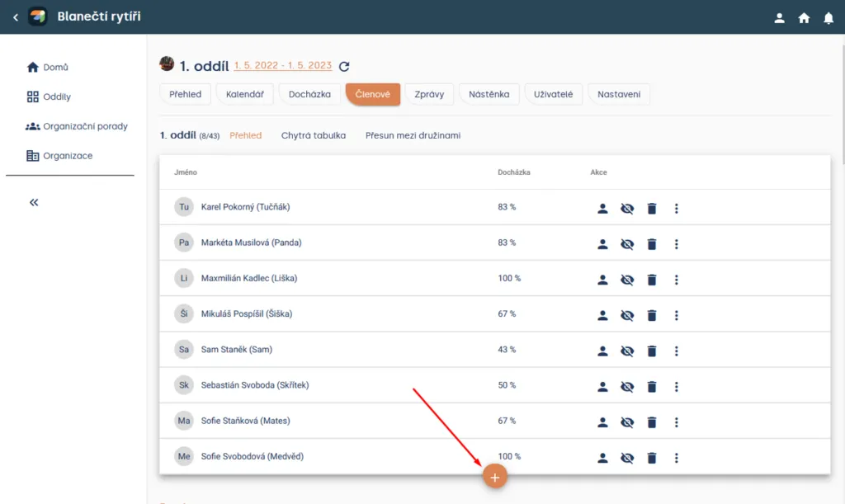Expand three-dot menu for Sam Staněk
The image size is (845, 504).
click(677, 351)
